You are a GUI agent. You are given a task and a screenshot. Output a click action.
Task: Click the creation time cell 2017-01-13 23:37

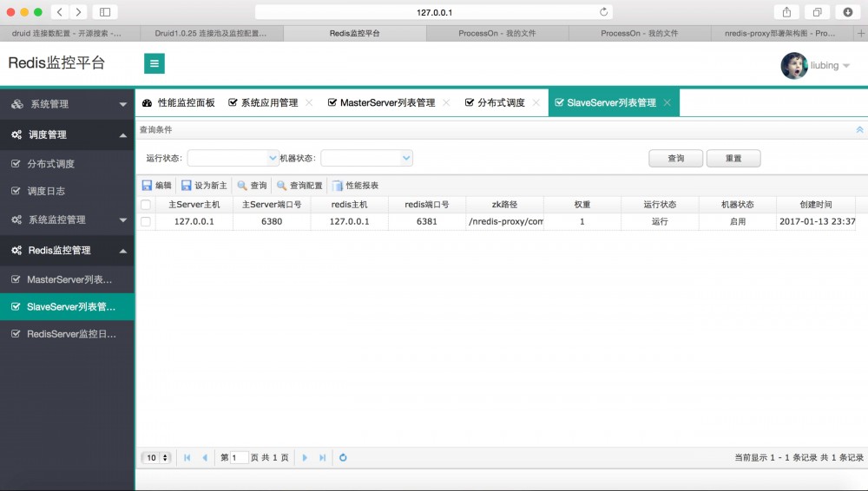coord(817,221)
